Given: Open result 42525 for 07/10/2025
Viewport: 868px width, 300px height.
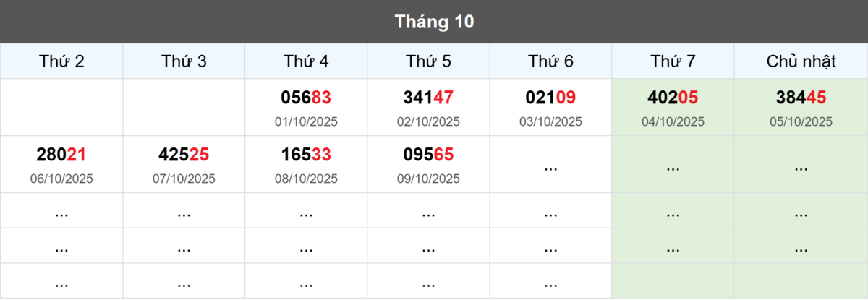Looking at the screenshot, I should point(184,155).
